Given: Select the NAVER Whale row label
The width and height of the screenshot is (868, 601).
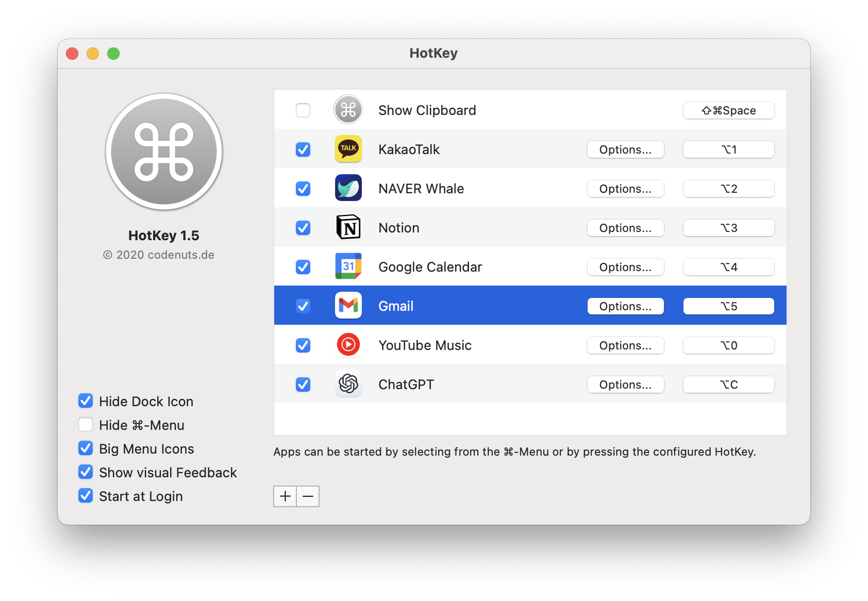Looking at the screenshot, I should 421,189.
